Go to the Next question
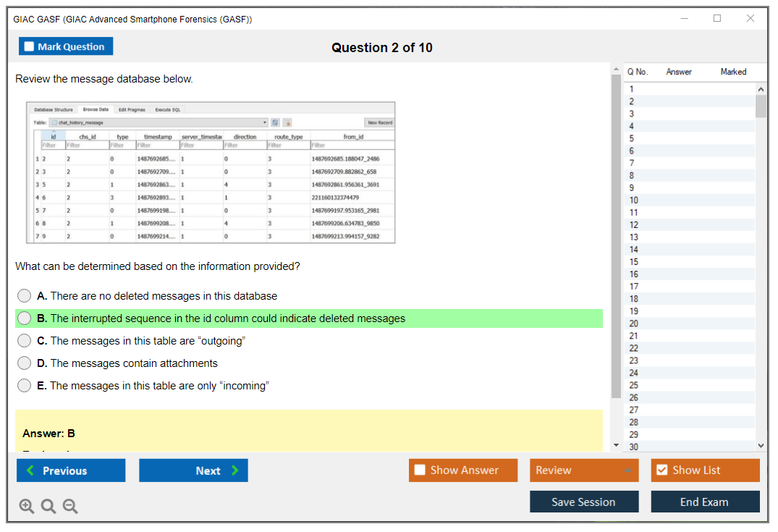This screenshot has width=778, height=532. point(193,470)
